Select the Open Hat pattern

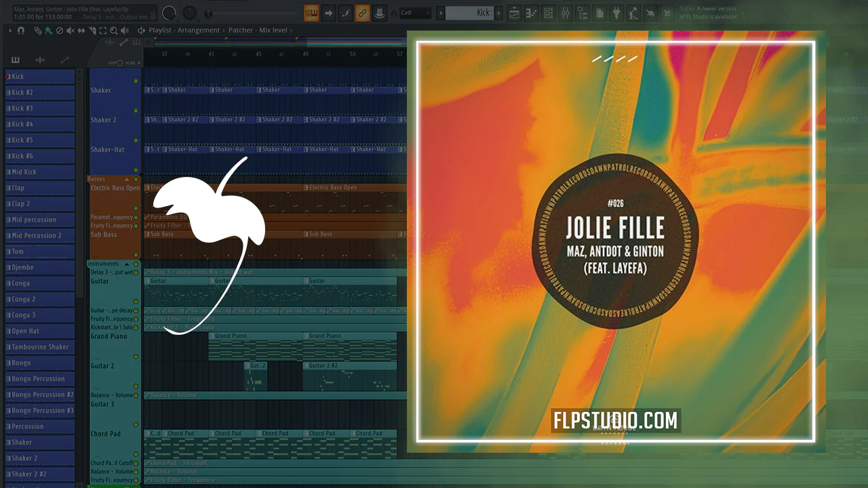tap(40, 331)
